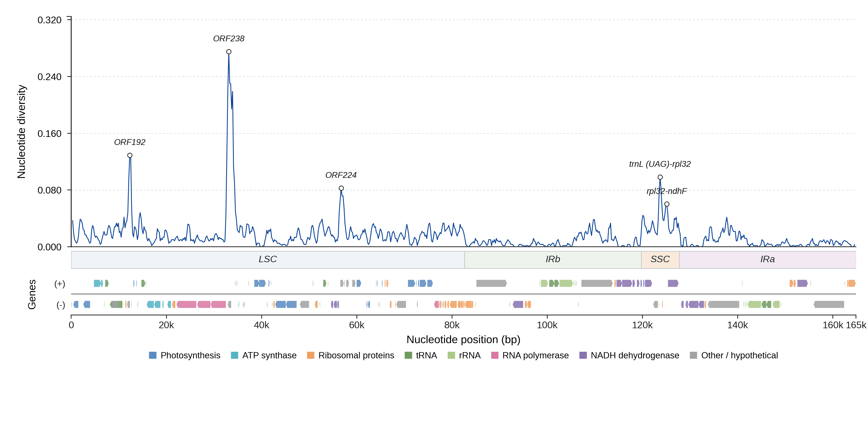Image resolution: width=868 pixels, height=422 pixels.
Task: Click the Ribosomal proteins legend text
Action: click(x=356, y=355)
